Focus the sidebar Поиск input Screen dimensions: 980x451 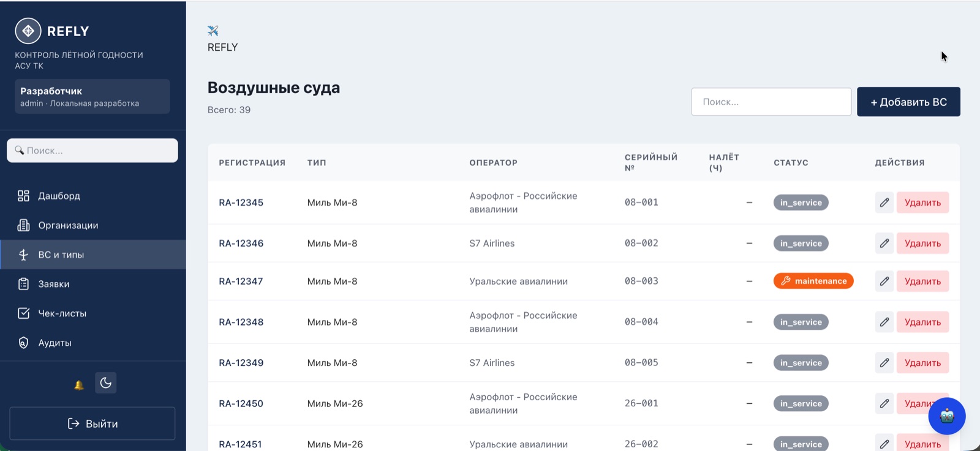coord(92,151)
